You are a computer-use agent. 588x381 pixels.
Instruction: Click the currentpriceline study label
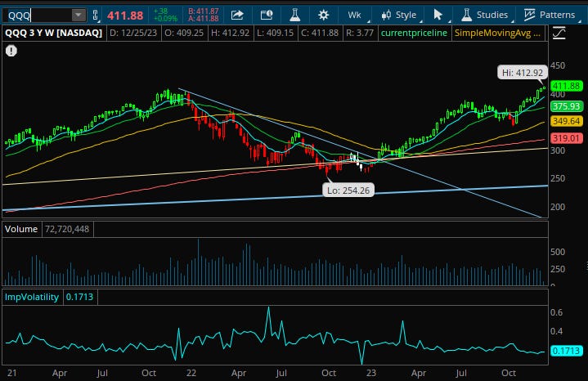(414, 33)
